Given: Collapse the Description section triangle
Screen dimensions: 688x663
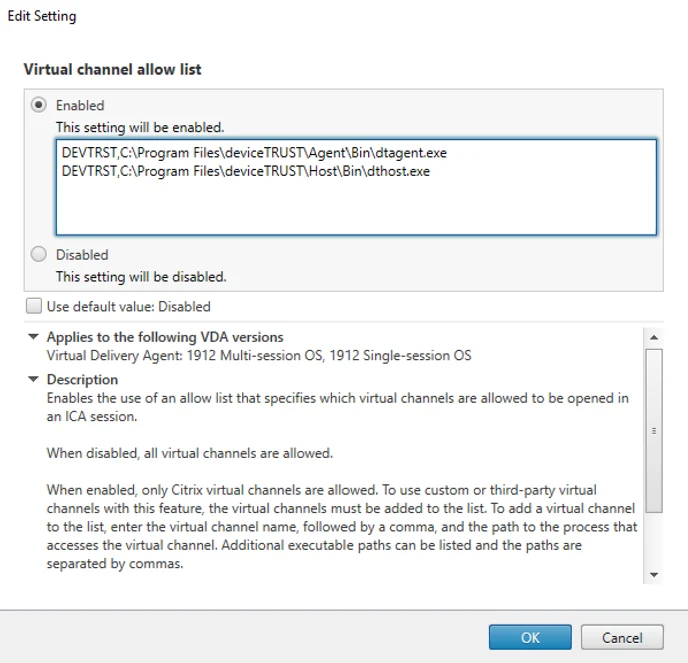Looking at the screenshot, I should pyautogui.click(x=34, y=380).
